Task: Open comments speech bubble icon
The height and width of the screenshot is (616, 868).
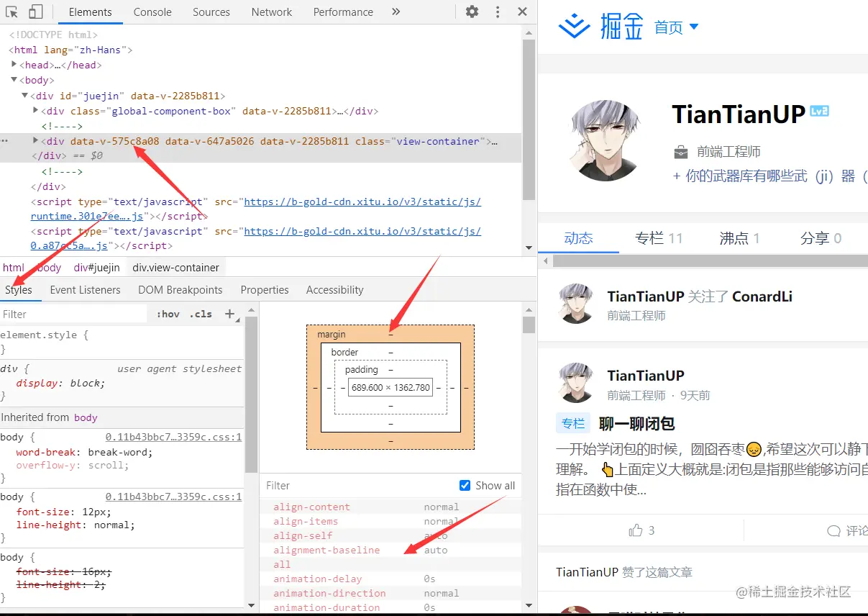Action: 834,531
